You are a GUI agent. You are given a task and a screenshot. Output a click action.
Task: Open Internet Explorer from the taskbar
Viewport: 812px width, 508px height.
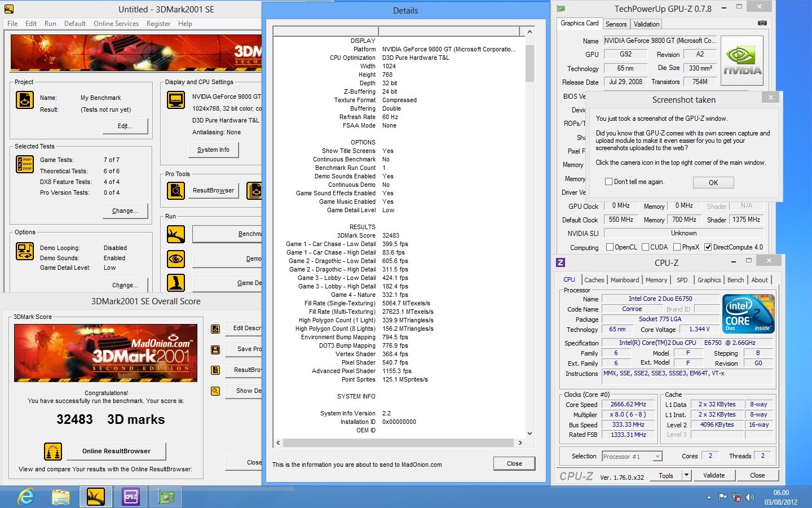[26, 497]
